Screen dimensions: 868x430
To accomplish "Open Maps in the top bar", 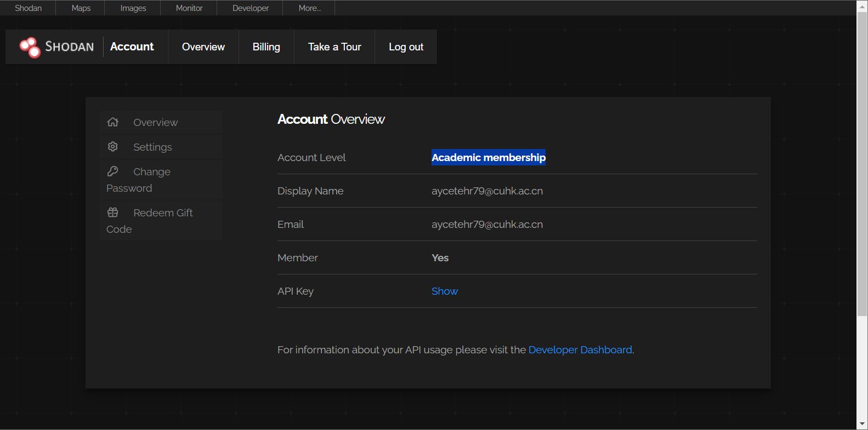I will click(x=81, y=8).
